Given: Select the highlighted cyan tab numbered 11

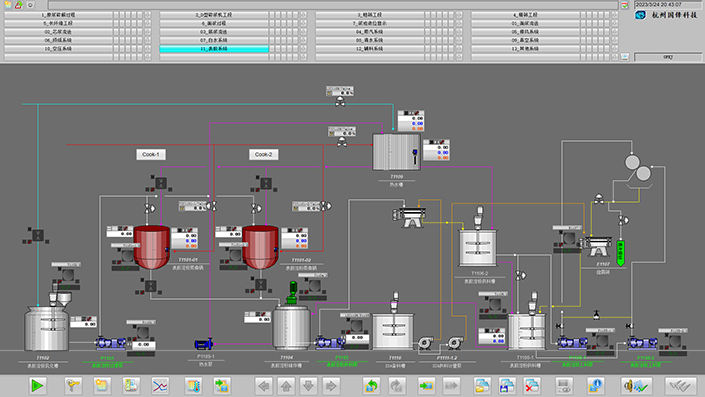Looking at the screenshot, I should [214, 49].
